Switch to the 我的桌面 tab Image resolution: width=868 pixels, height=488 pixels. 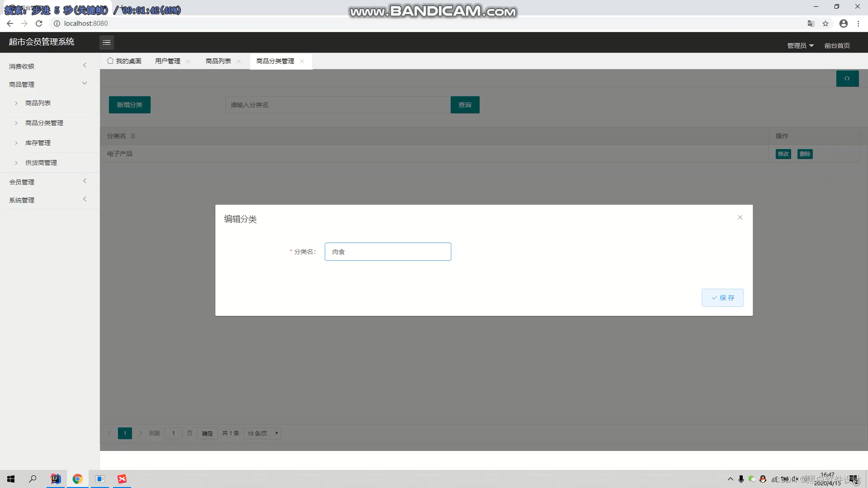[124, 61]
